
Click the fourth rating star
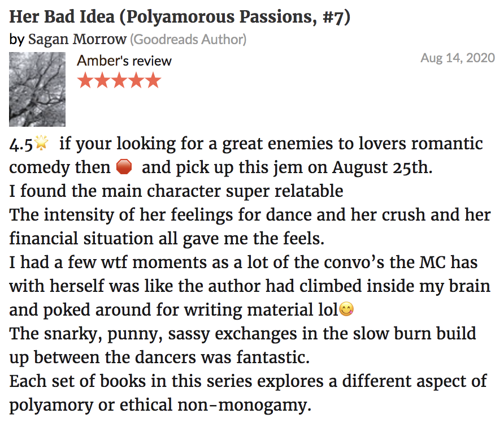136,80
